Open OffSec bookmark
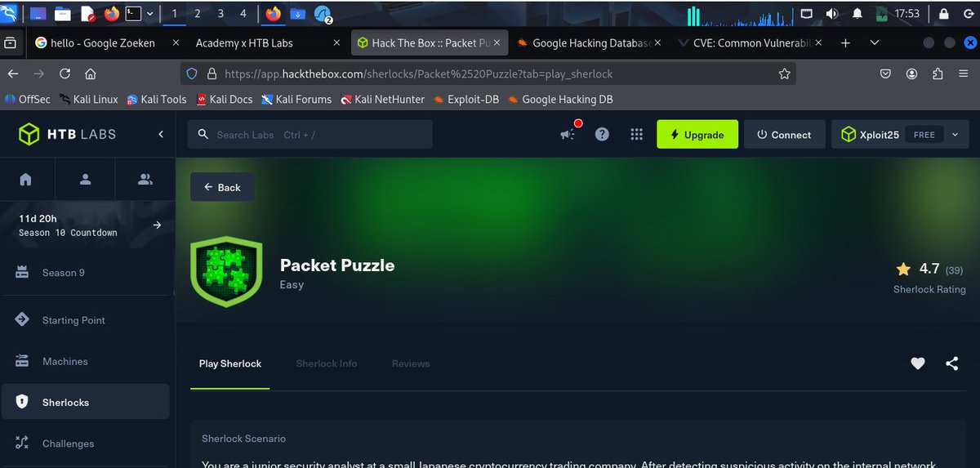The width and height of the screenshot is (980, 468). 28,100
